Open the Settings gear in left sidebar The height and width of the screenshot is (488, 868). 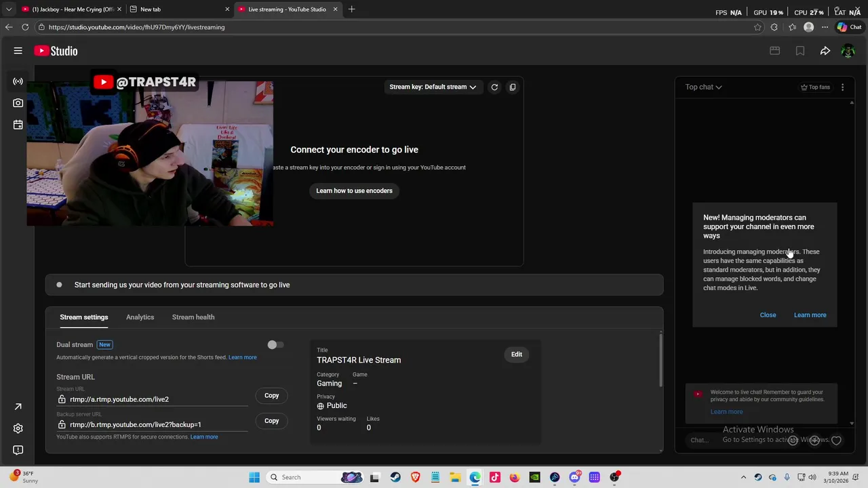pyautogui.click(x=18, y=428)
